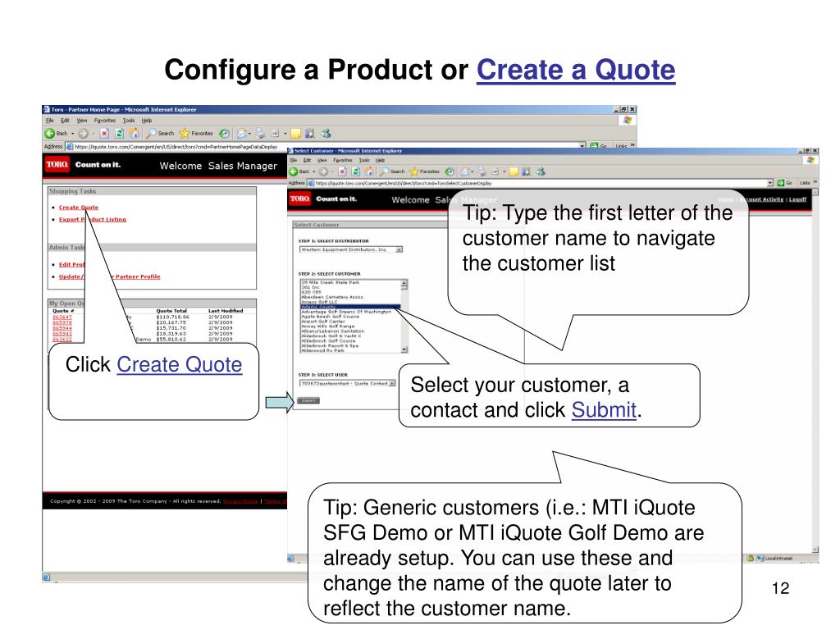This screenshot has height=630, width=840.
Task: Click Refresh icon in Partner Home Page toolbar
Action: pyautogui.click(x=120, y=134)
